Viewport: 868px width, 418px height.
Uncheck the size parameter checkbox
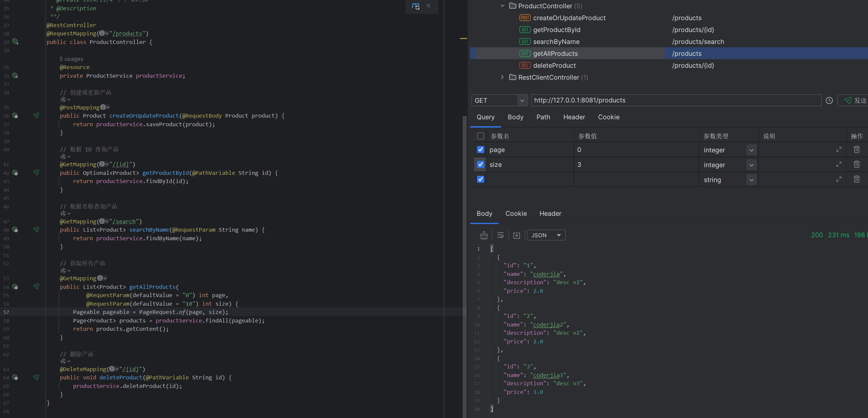[x=481, y=164]
